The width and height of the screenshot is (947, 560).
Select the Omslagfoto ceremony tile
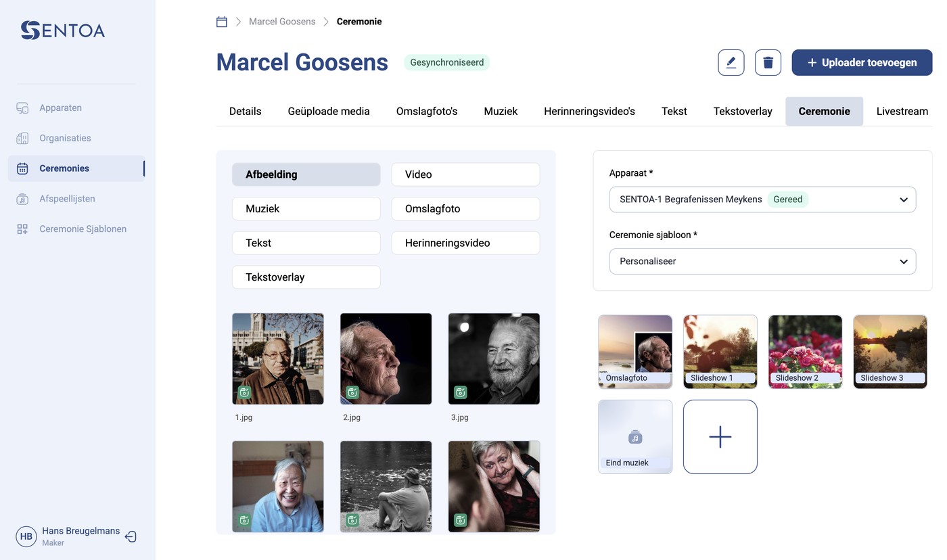tap(635, 352)
